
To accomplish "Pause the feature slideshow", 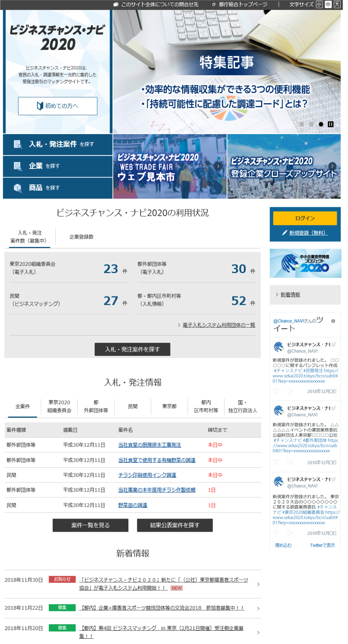I will (331, 124).
